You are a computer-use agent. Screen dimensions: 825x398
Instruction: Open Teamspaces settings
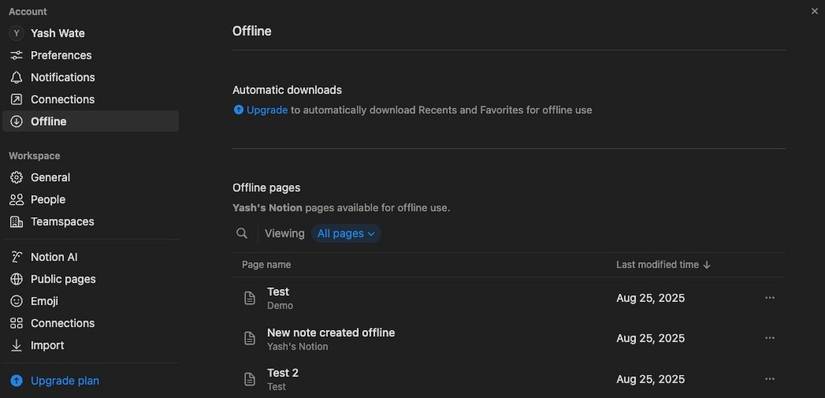[90, 222]
